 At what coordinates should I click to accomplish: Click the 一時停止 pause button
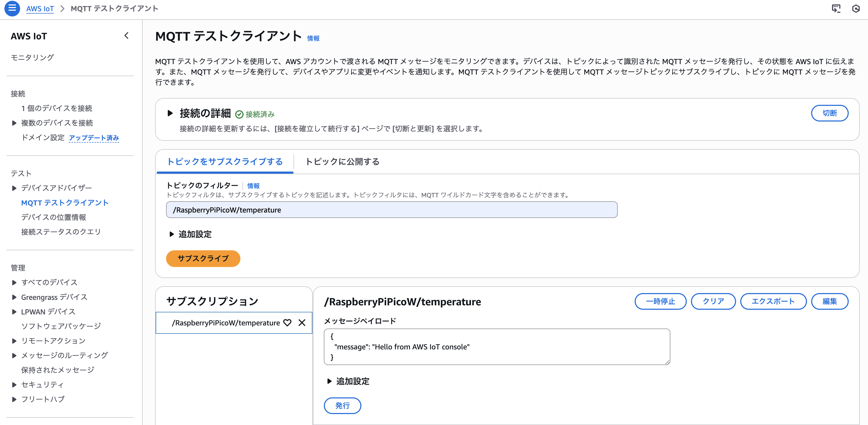point(660,301)
